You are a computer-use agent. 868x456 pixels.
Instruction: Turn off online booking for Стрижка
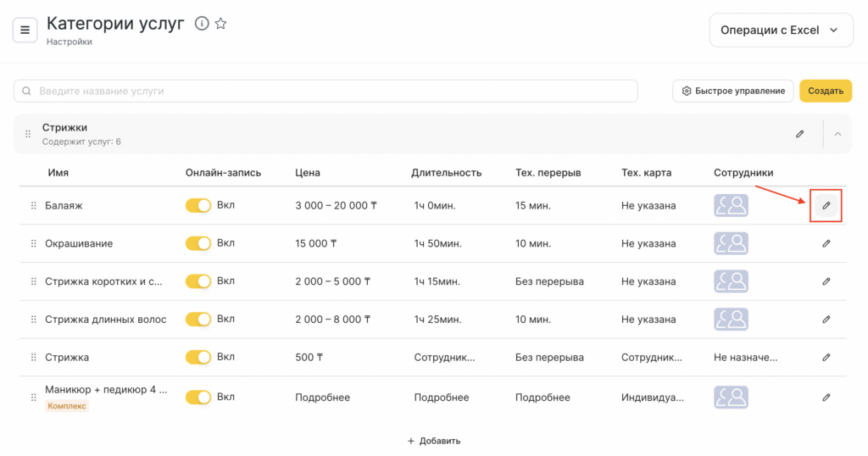tap(198, 358)
